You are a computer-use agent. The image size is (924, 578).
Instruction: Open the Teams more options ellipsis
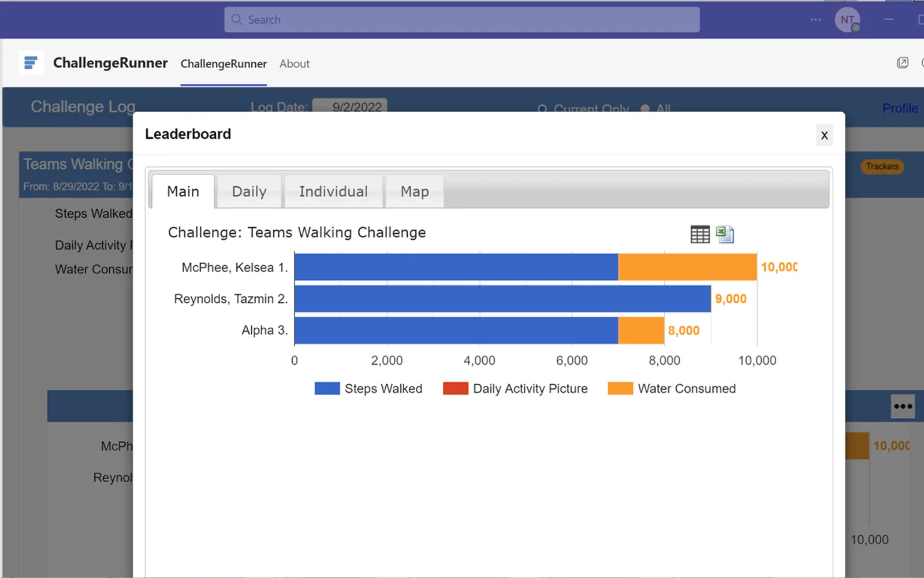815,20
